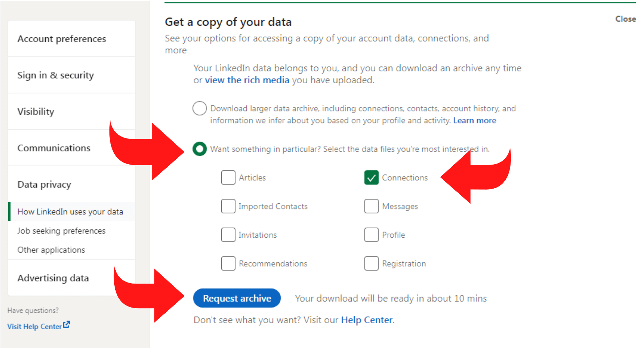Screen dimensions: 644x348
Task: Select the larger data archive radio button
Action: [199, 108]
